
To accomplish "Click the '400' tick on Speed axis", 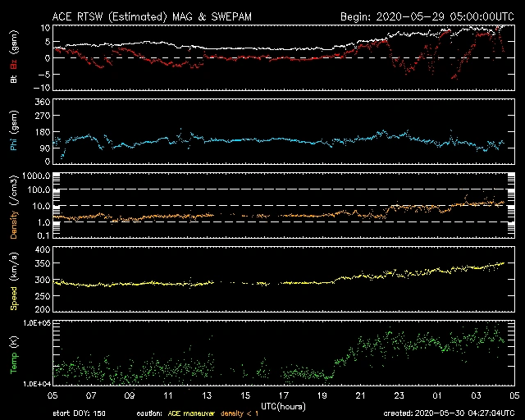I will (x=43, y=249).
